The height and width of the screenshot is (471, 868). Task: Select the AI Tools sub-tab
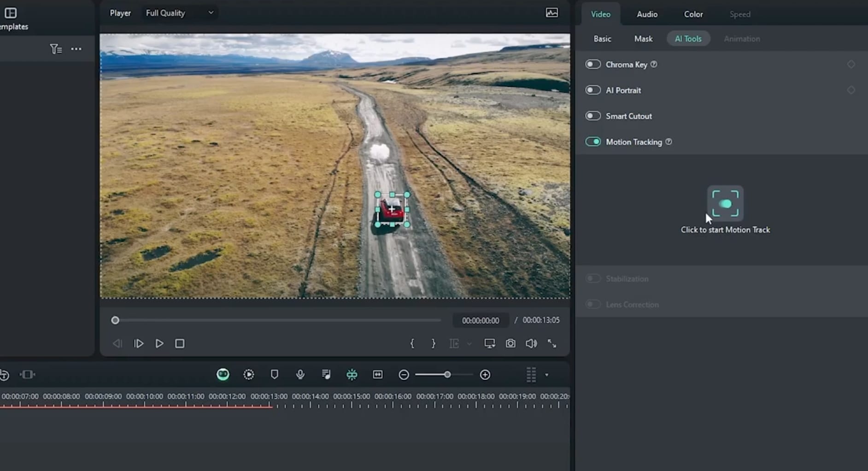click(688, 39)
